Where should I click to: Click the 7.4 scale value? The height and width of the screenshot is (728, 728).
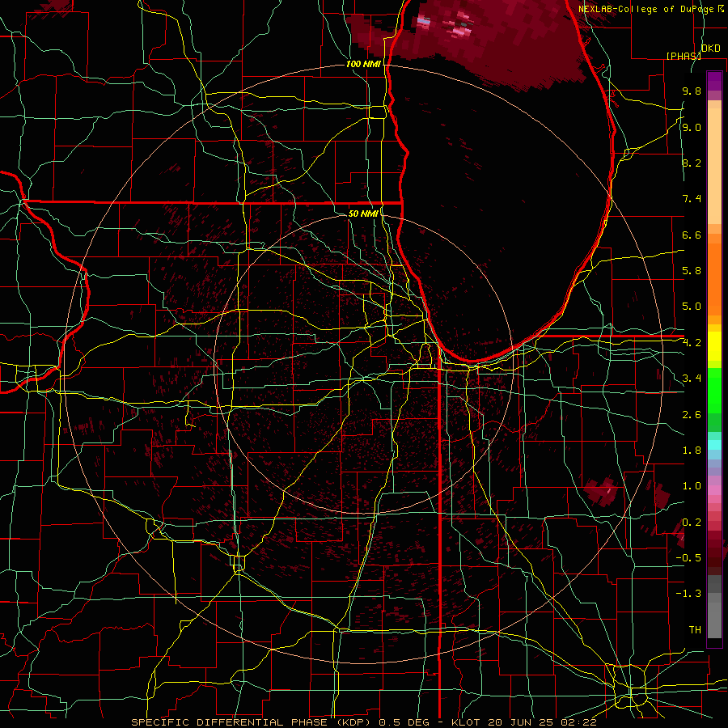[692, 199]
